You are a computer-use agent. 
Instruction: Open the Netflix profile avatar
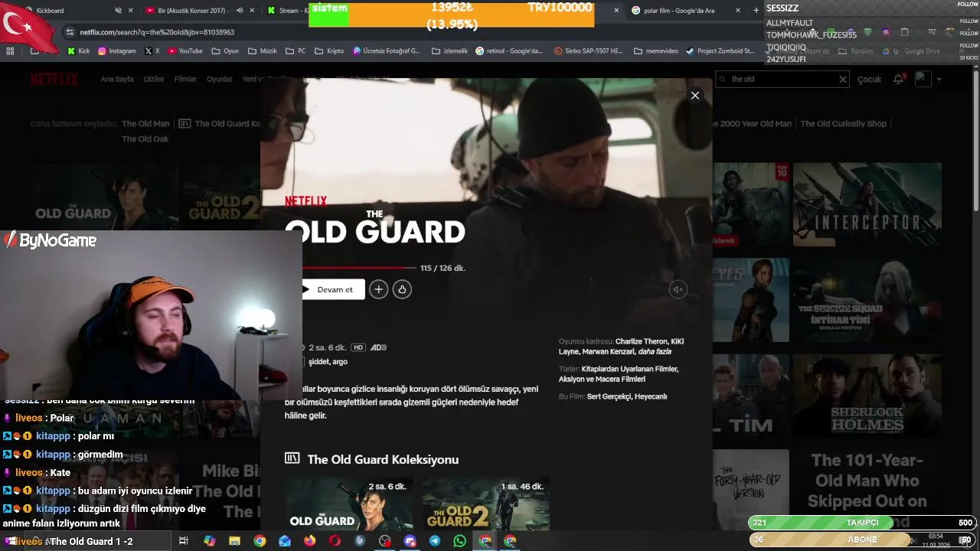coord(923,79)
